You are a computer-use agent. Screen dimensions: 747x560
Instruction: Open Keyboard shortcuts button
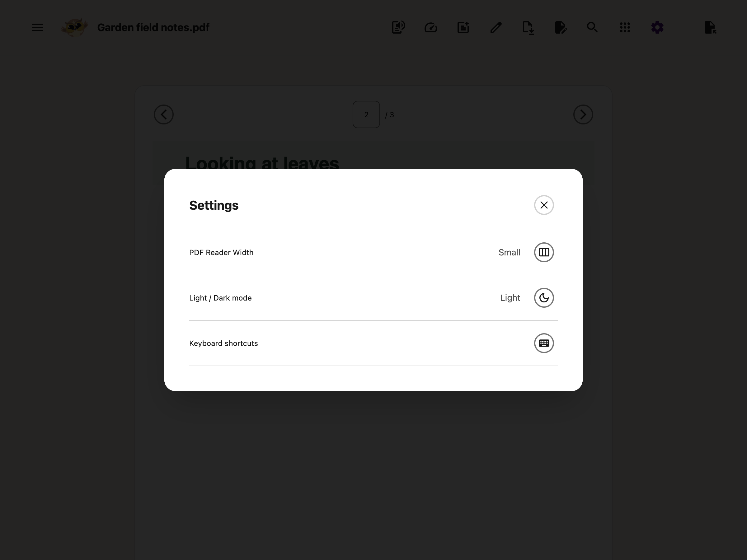point(544,343)
